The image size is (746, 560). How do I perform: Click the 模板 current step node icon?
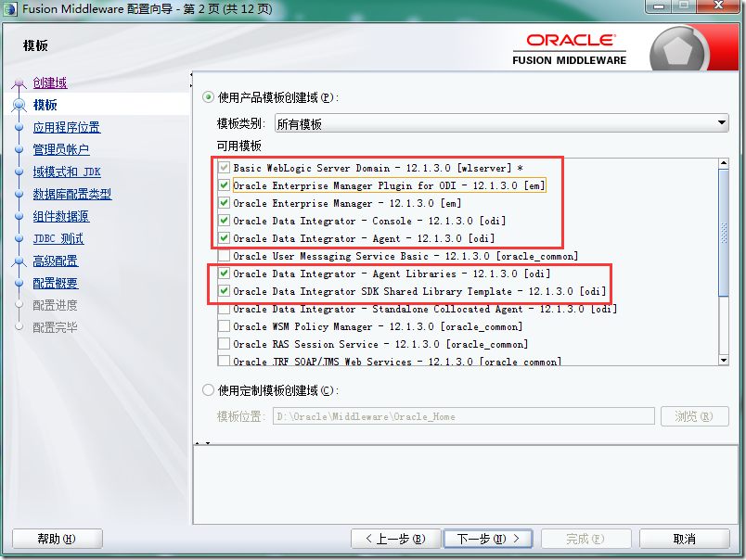[19, 105]
